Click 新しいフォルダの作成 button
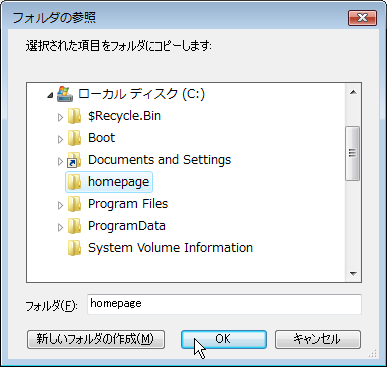 click(x=96, y=339)
